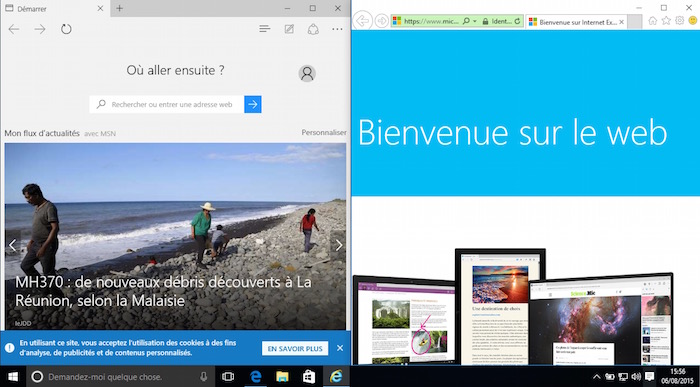Click the EN SAVOIR PLUS button
Viewport: 700px width, 387px height.
(295, 348)
